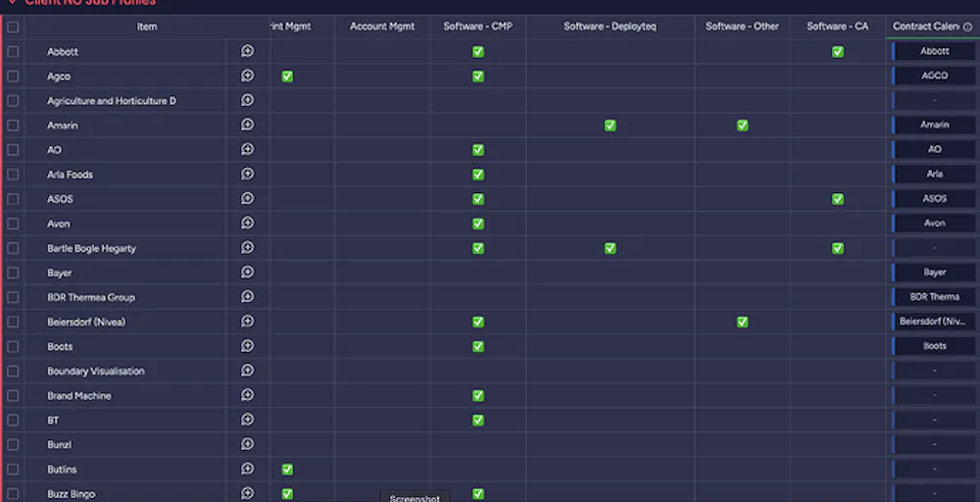Uncheck Software - Deployteq for Bartle Bogle Hegarty
980x502 pixels.
click(610, 248)
